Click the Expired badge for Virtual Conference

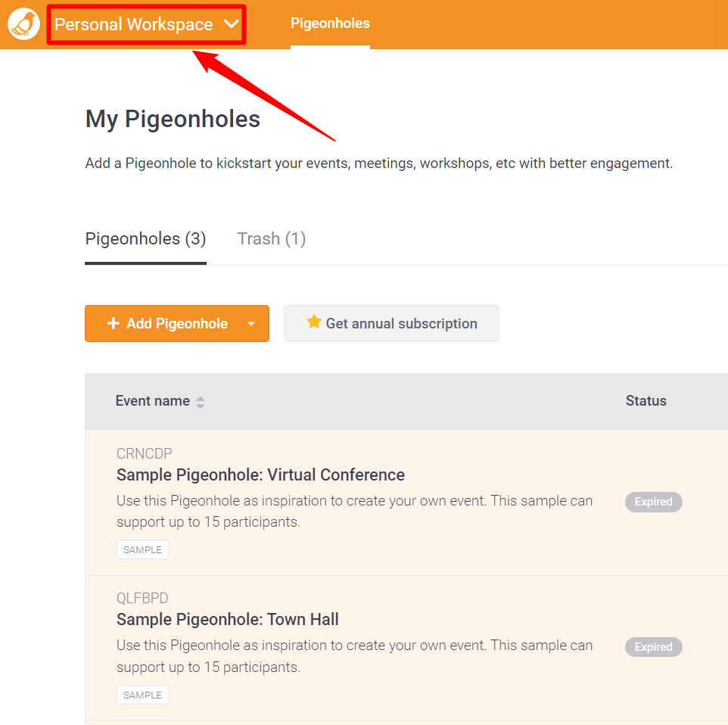(653, 502)
